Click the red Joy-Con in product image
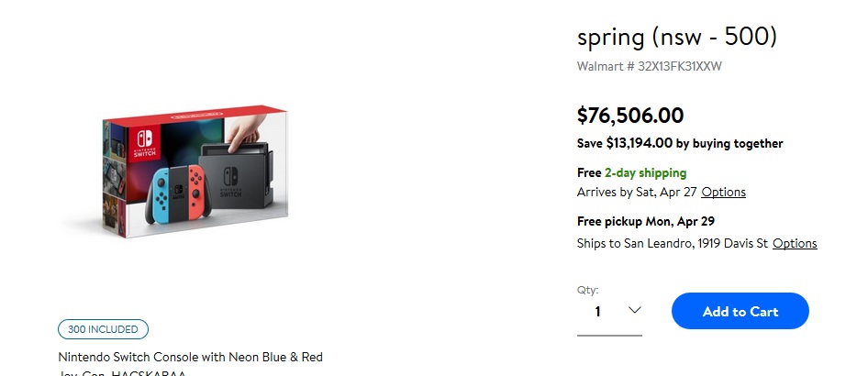The width and height of the screenshot is (868, 376). (x=195, y=190)
